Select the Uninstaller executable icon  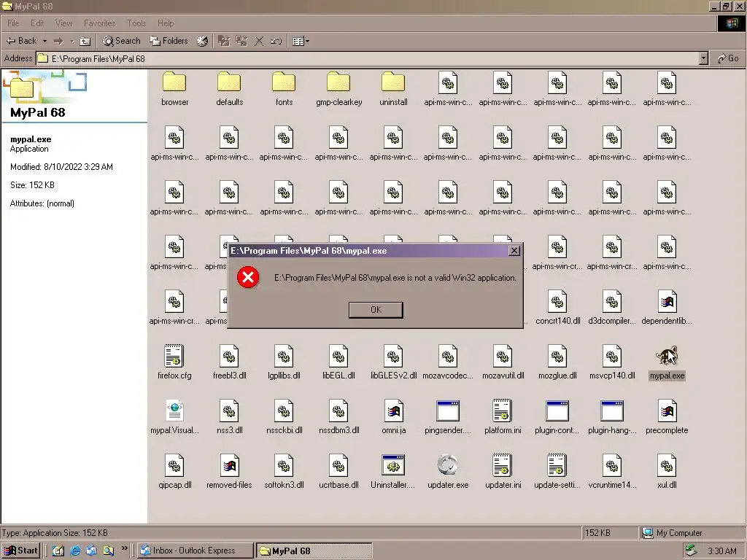coord(393,465)
